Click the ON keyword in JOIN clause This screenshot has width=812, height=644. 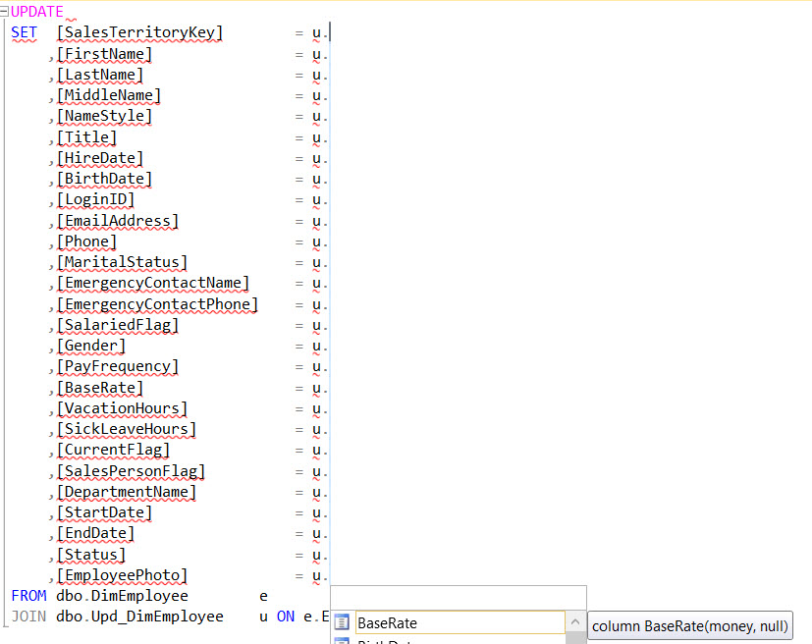286,617
